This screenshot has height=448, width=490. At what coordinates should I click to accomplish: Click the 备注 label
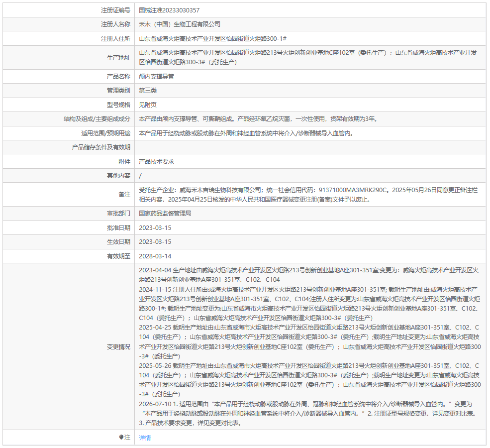(124, 195)
